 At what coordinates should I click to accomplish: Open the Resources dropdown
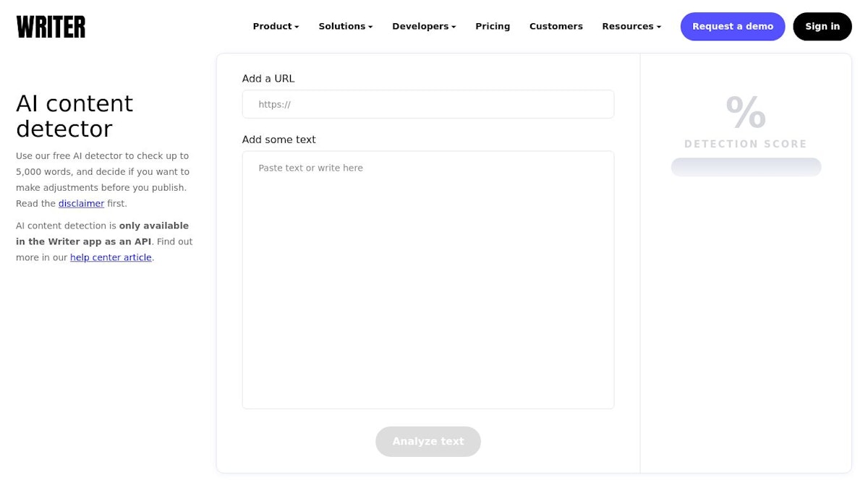coord(631,26)
